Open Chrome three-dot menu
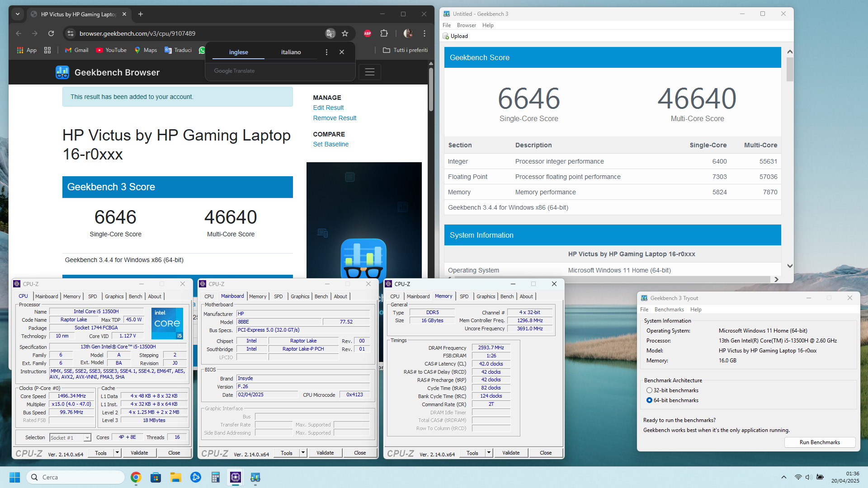The width and height of the screenshot is (868, 488). (425, 33)
